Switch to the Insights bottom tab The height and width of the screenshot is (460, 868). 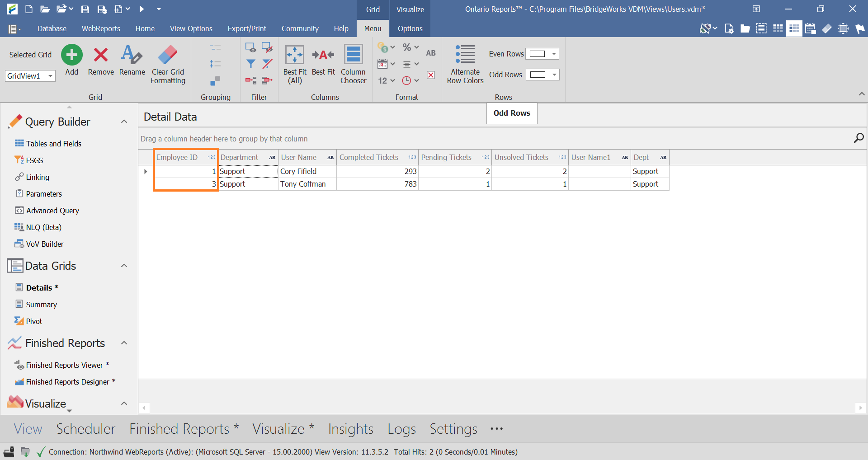click(x=351, y=429)
